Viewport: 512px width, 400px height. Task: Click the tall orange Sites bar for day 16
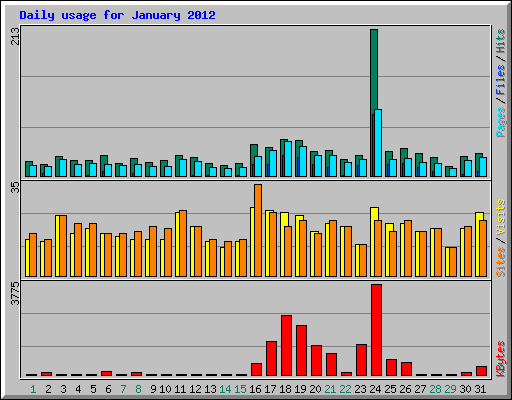coord(258,230)
